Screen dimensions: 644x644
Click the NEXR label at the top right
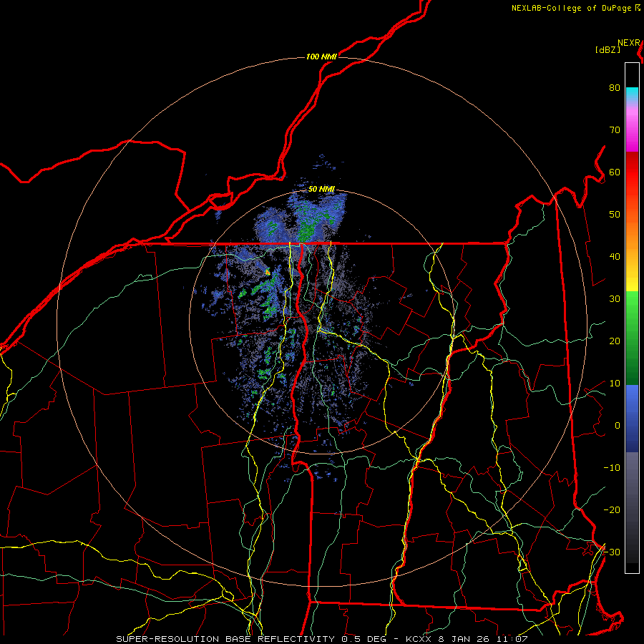pyautogui.click(x=629, y=43)
